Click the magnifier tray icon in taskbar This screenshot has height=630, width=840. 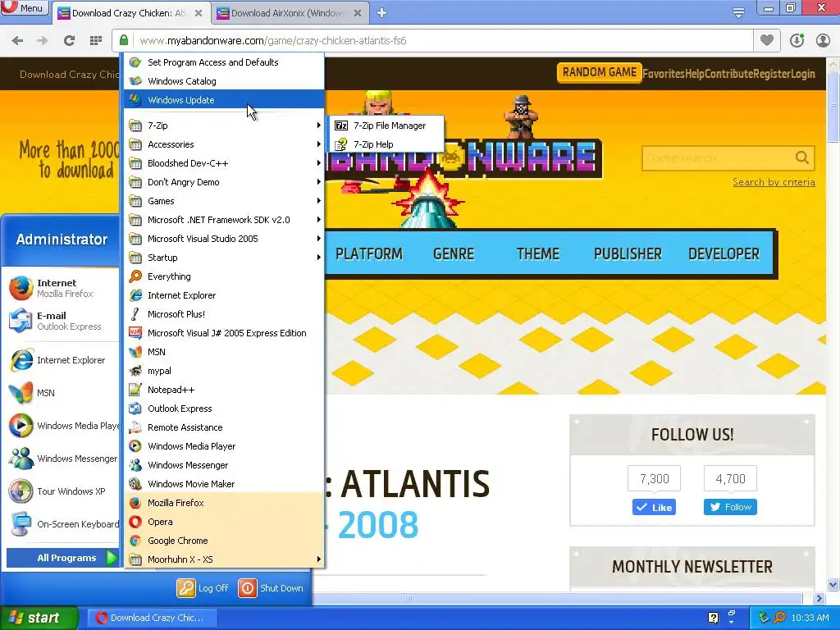tap(780, 618)
